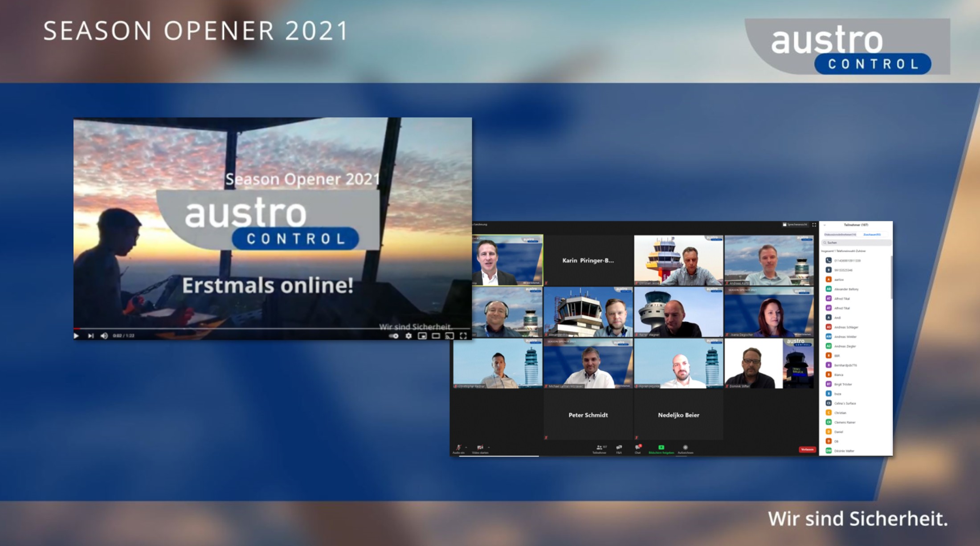Select Christian Jesse video tile with tower
Viewport: 980px width, 546px height.
(x=678, y=261)
